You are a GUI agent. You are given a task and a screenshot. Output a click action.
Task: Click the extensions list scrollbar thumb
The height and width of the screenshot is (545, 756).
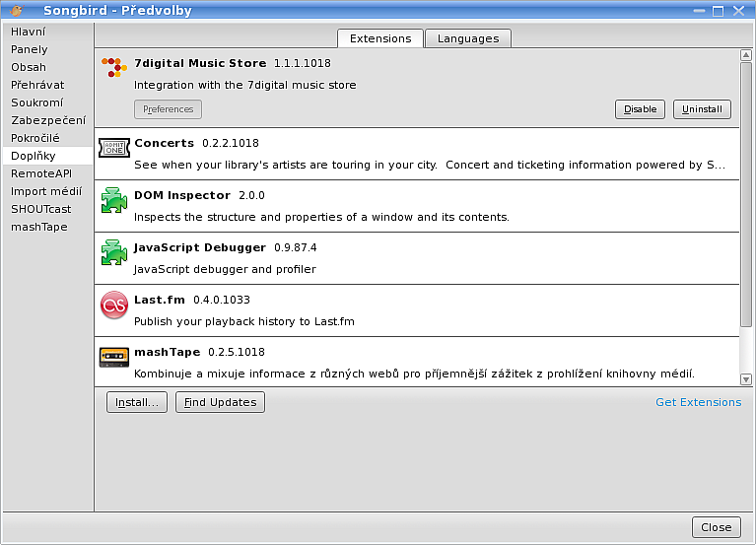pos(746,195)
